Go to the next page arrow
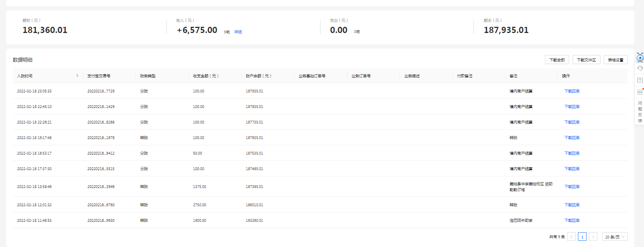Screen dimensions: 644x247 (593, 237)
